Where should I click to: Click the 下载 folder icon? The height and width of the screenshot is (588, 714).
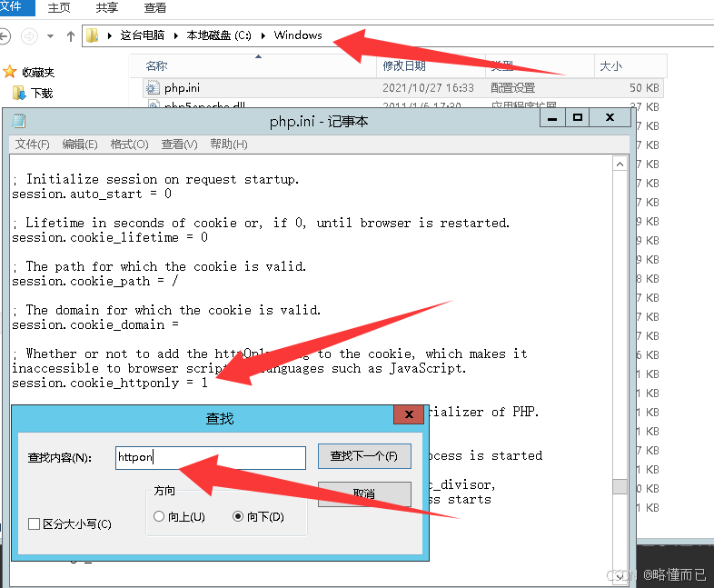(x=19, y=93)
